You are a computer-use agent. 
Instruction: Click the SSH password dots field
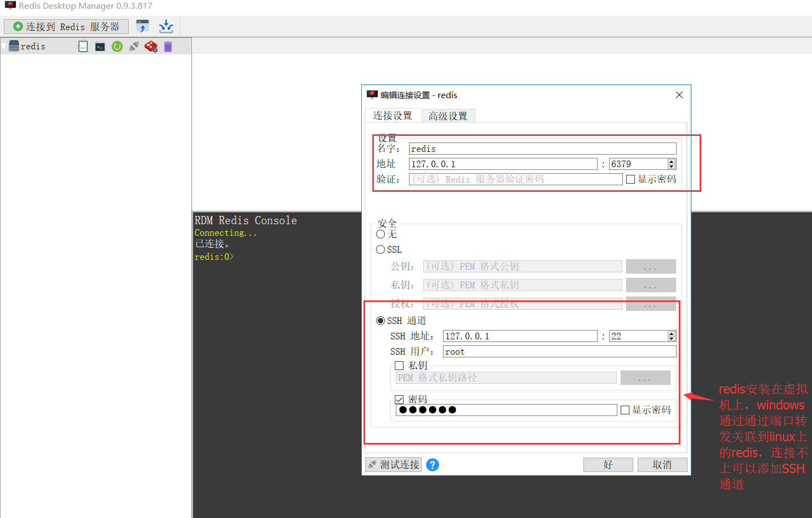[506, 409]
